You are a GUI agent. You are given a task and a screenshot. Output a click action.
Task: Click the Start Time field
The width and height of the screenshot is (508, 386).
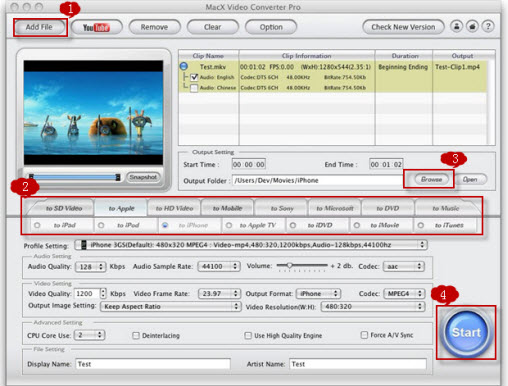(x=249, y=164)
